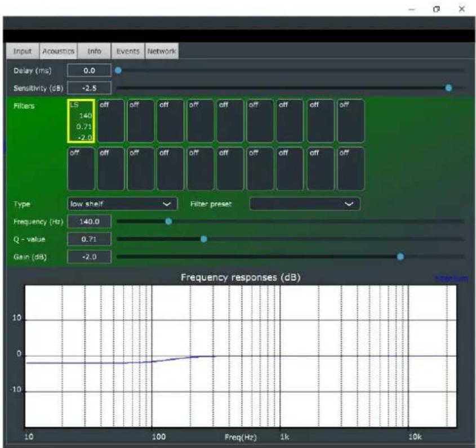
Task: Select the last filter slot in bottom row
Action: coord(350,169)
